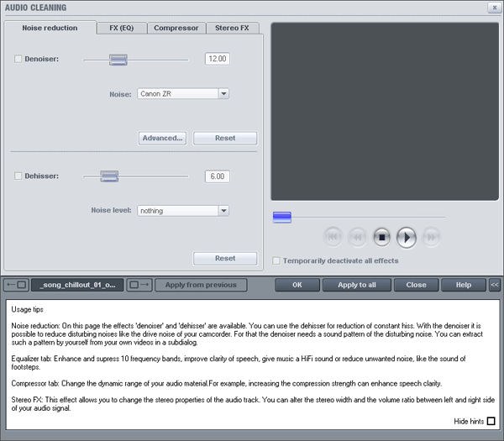Viewport: 504px width, 441px height.
Task: Click the dark video preview area
Action: click(x=385, y=112)
